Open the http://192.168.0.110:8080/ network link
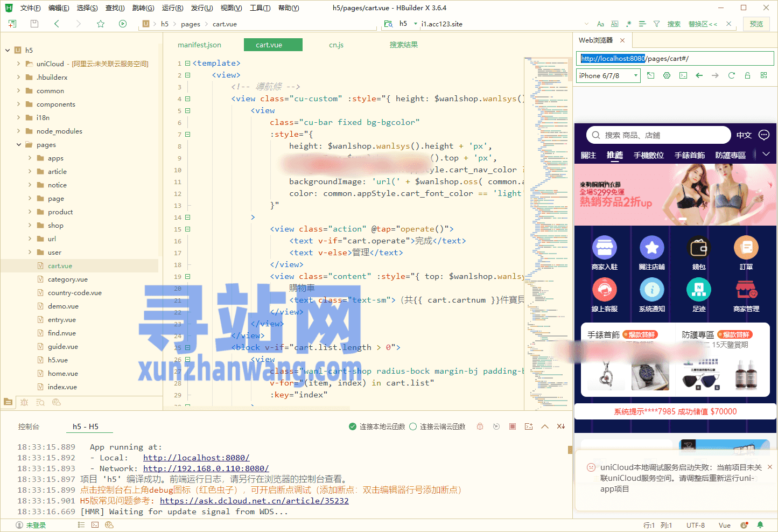 (206, 468)
